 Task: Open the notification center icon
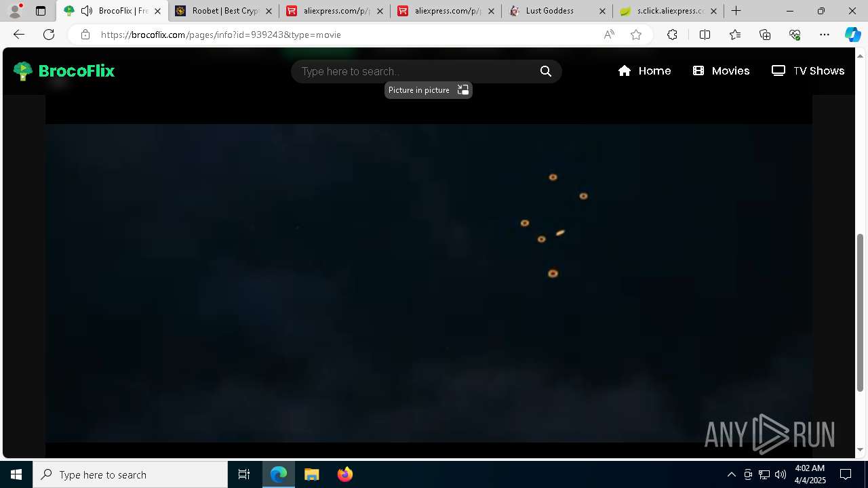846,474
